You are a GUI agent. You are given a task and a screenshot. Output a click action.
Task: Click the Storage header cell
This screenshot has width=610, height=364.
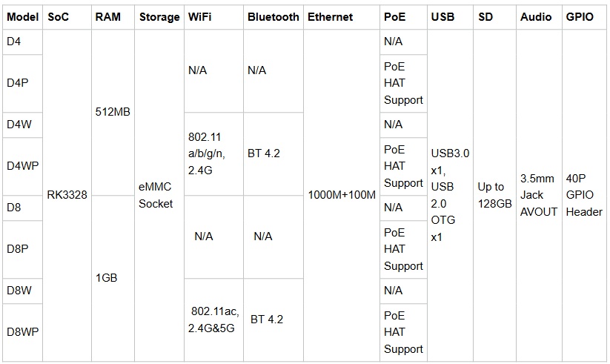click(x=159, y=16)
